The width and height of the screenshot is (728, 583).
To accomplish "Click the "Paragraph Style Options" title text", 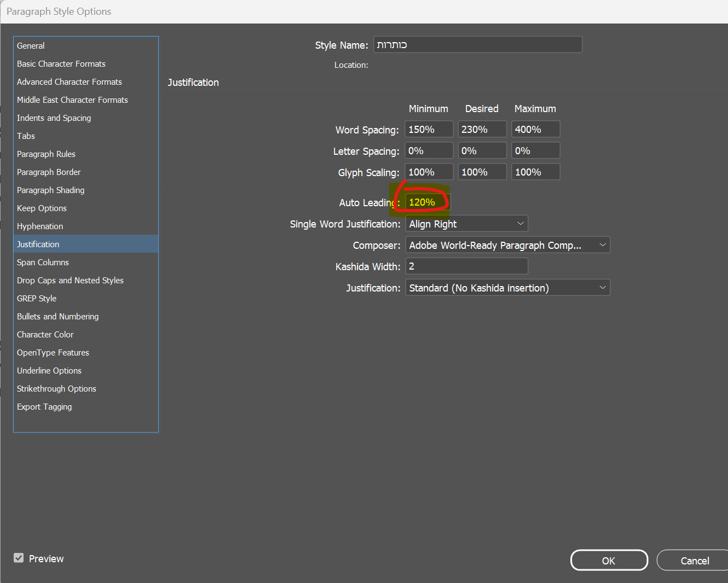I will [x=59, y=11].
